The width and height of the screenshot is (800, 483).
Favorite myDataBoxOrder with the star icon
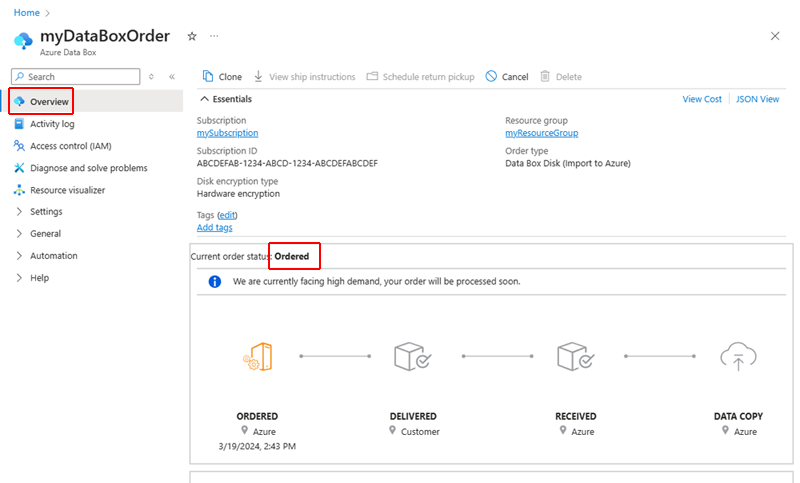[192, 36]
